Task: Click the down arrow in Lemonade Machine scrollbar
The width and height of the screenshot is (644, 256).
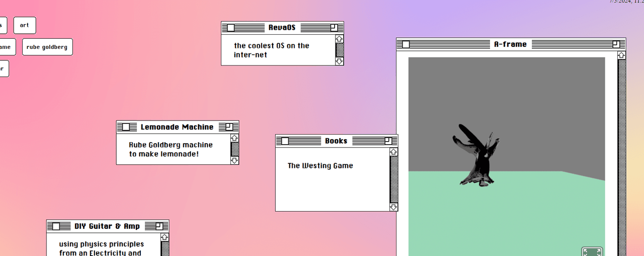Action: pos(234,160)
